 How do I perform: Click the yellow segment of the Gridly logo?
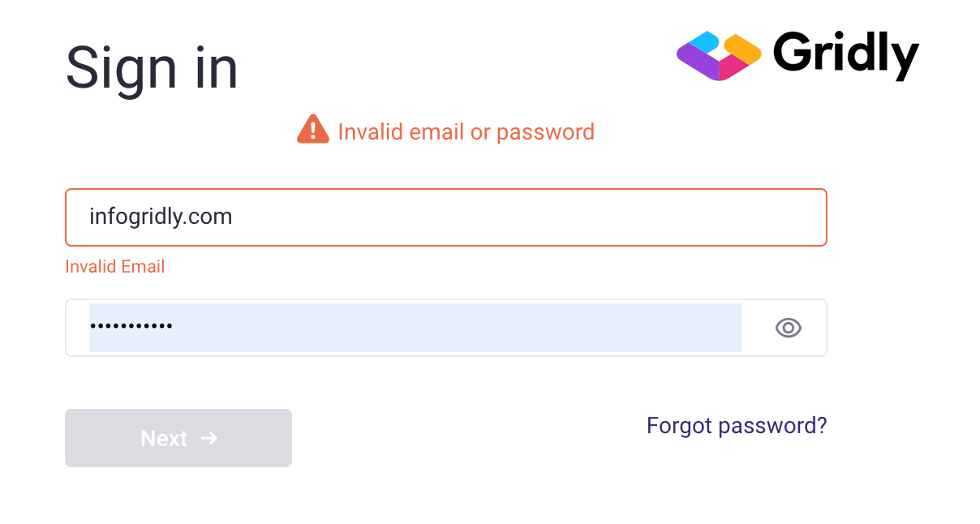coord(742,49)
